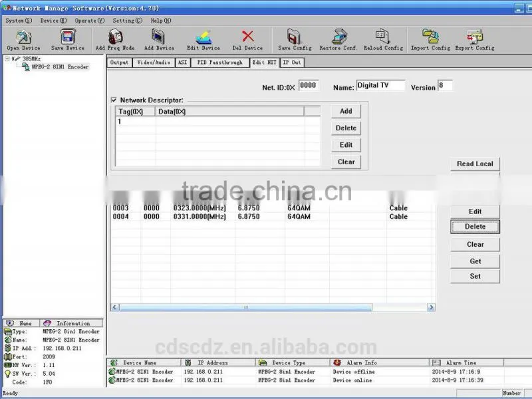Click the Device online alarm row
This screenshot has width=532, height=399.
305,380
